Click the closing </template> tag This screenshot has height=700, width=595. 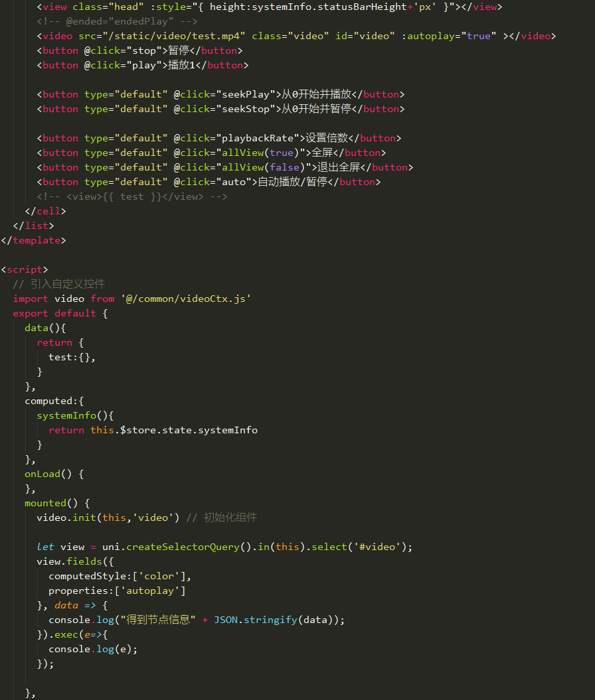click(x=34, y=240)
